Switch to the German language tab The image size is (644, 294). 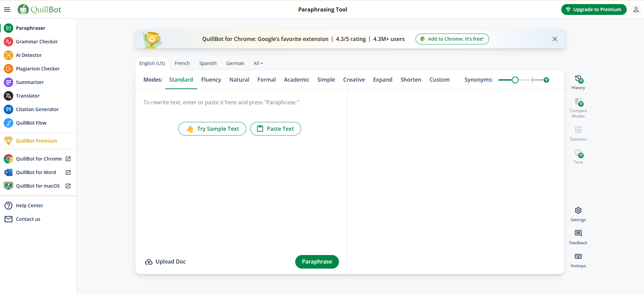pyautogui.click(x=235, y=63)
